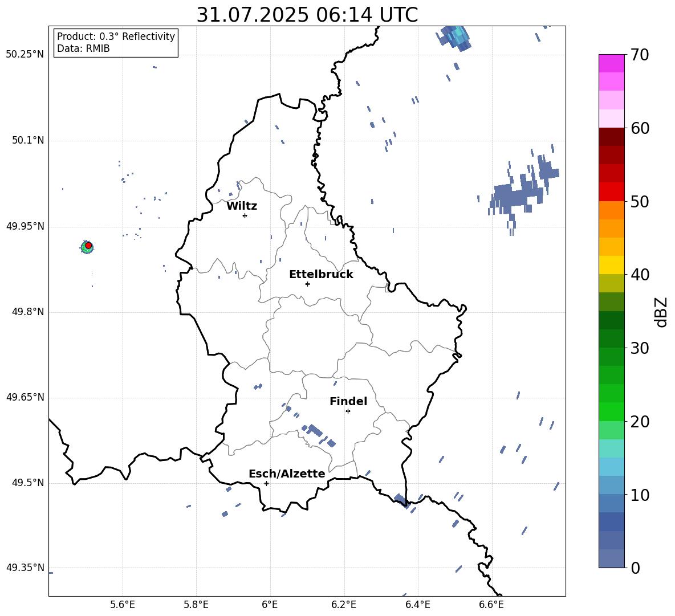Image resolution: width=675 pixels, height=616 pixels.
Task: Click the colorbar tick label 60
Action: (640, 128)
